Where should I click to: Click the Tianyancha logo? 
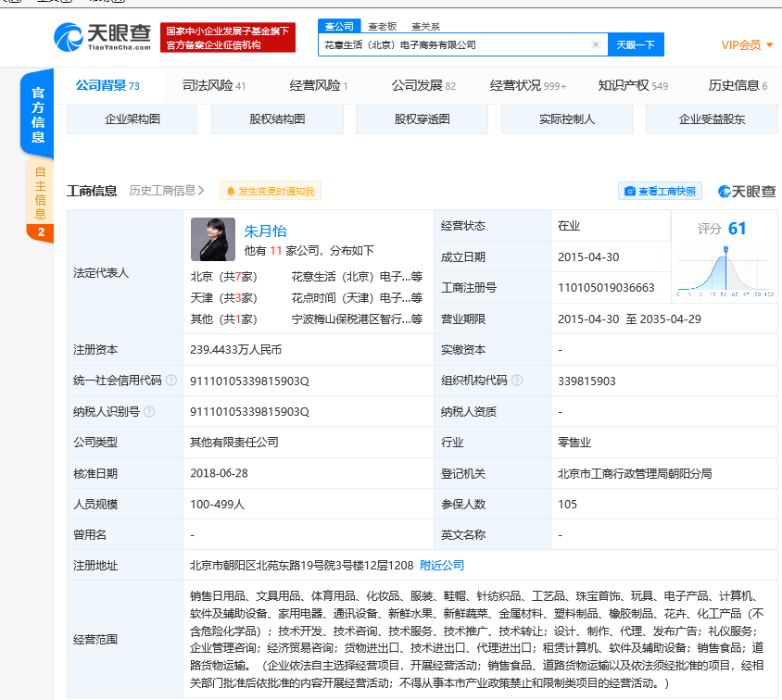click(x=102, y=37)
